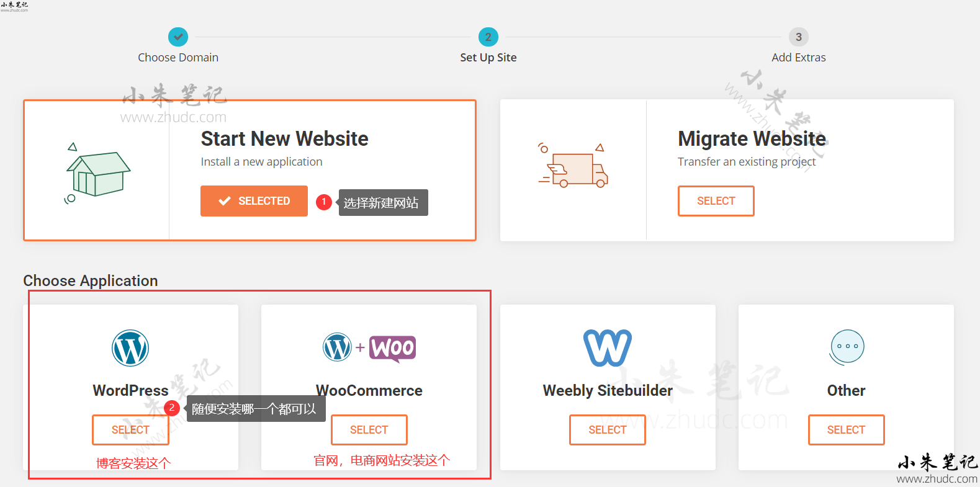The width and height of the screenshot is (980, 487).
Task: Click the step 3 circle icon
Action: coord(799,37)
